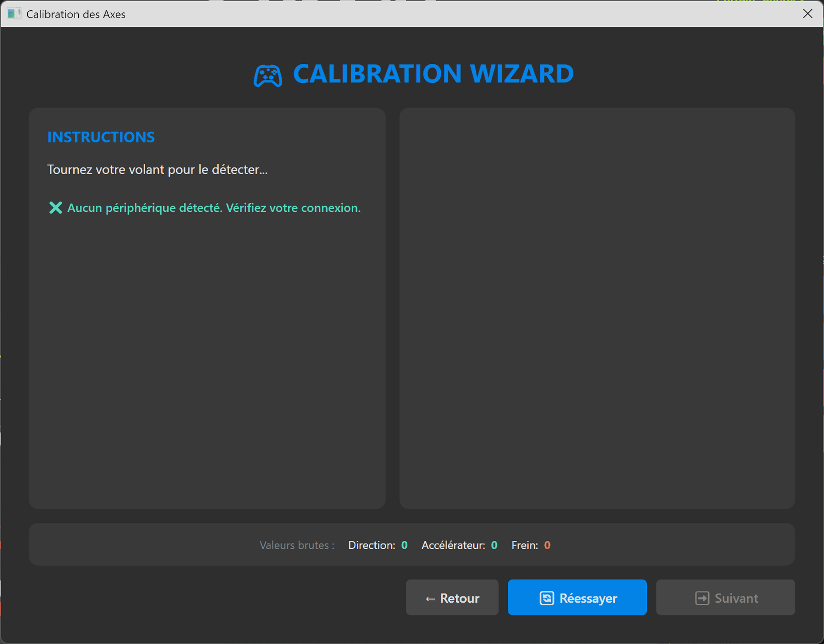This screenshot has width=824, height=644.
Task: Click the Calibration des Axes title text
Action: pos(76,14)
